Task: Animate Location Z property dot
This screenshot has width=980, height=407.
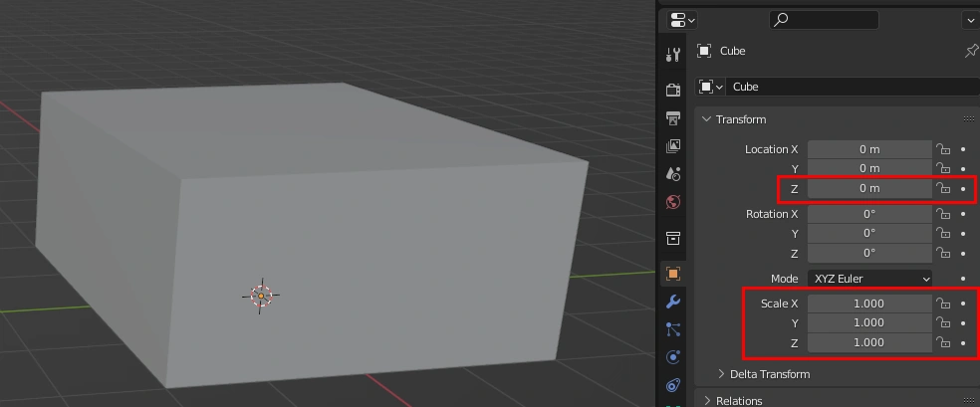Action: (x=963, y=188)
